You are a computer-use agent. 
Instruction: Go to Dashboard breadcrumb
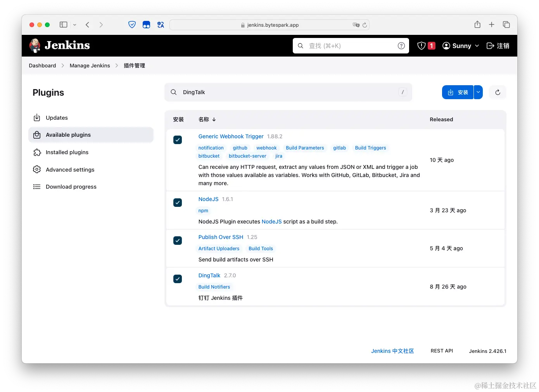tap(42, 65)
